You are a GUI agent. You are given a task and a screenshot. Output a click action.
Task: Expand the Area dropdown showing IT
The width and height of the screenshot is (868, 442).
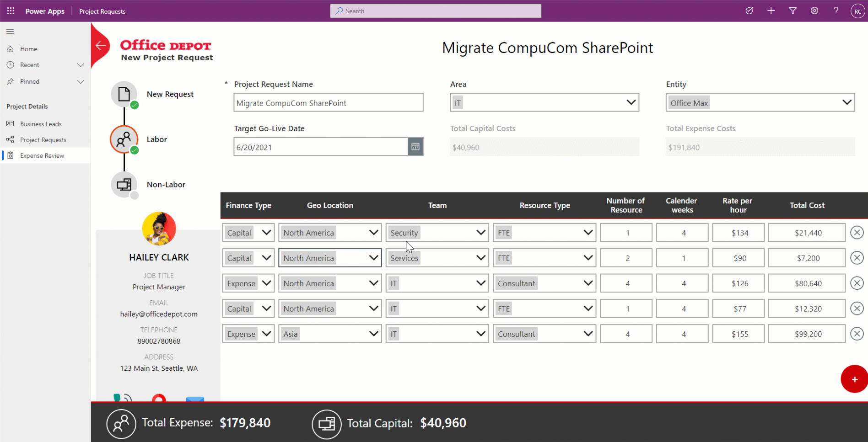[x=631, y=102]
